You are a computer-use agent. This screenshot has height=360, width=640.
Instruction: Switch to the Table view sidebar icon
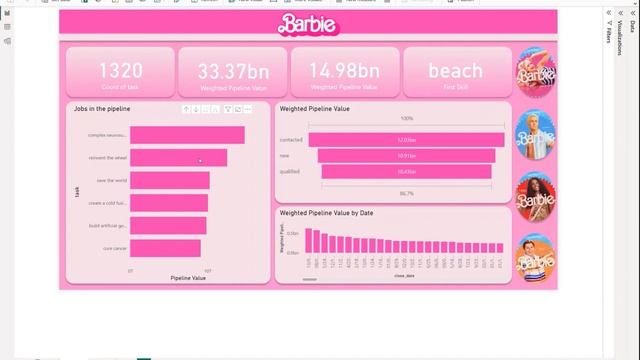(x=7, y=27)
